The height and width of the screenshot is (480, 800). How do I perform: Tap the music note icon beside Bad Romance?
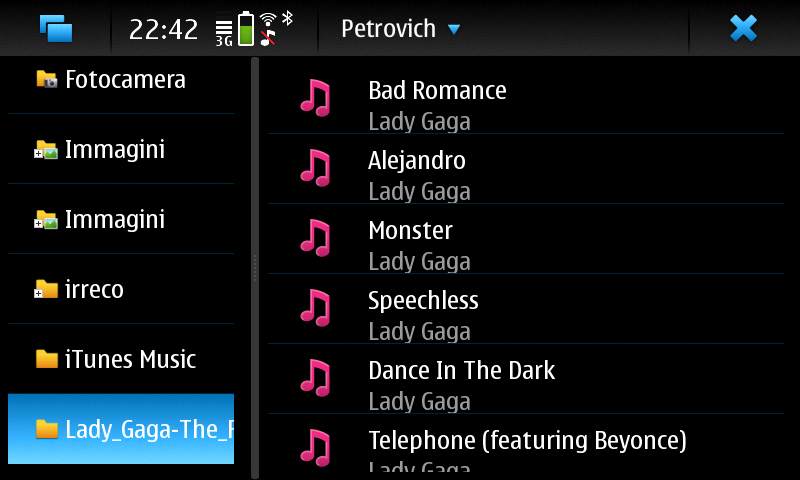[x=315, y=98]
